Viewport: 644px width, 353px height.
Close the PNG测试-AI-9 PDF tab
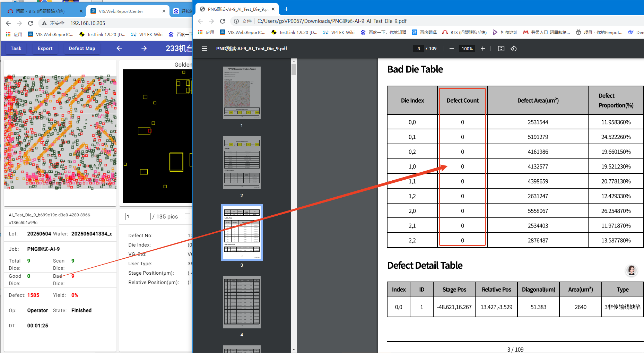pyautogui.click(x=273, y=9)
